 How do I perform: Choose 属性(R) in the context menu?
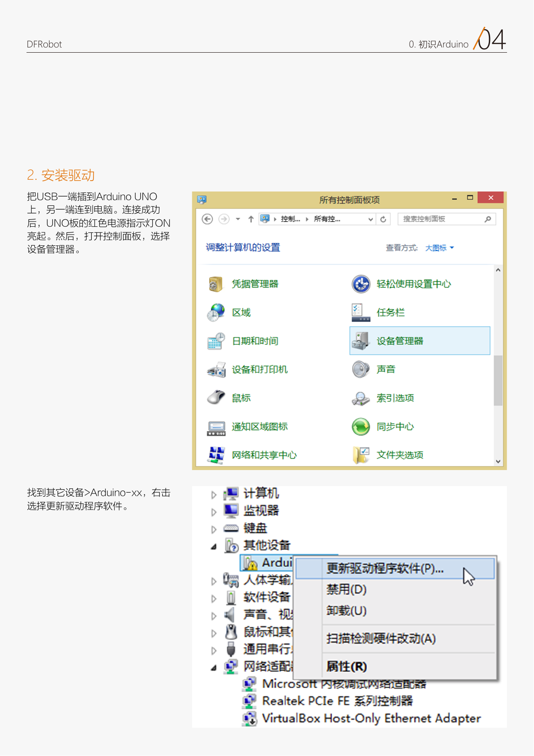347,666
